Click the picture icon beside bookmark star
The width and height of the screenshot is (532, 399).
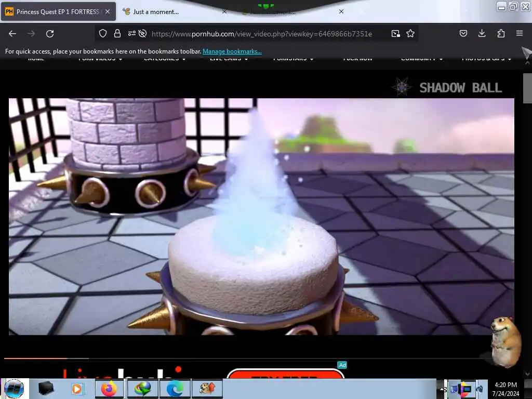click(x=395, y=33)
